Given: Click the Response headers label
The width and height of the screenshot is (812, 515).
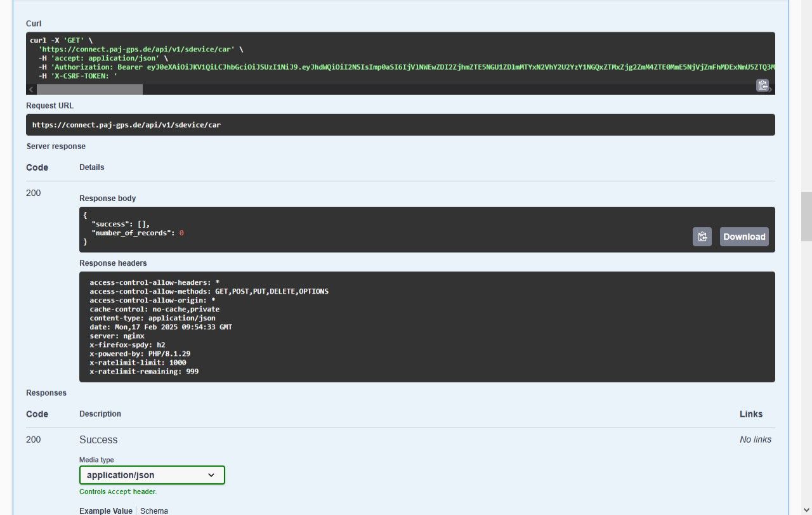Looking at the screenshot, I should (x=113, y=263).
